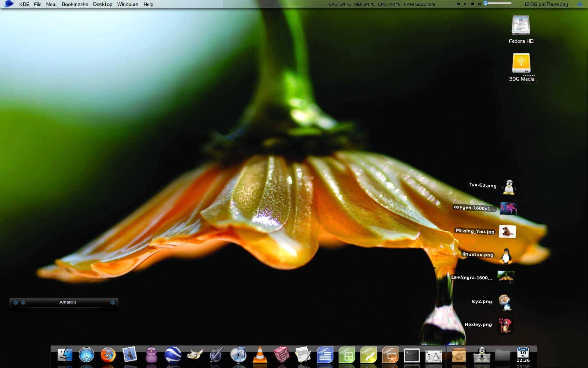This screenshot has height=368, width=588.
Task: Click previous track button in top panel
Action: tap(458, 4)
